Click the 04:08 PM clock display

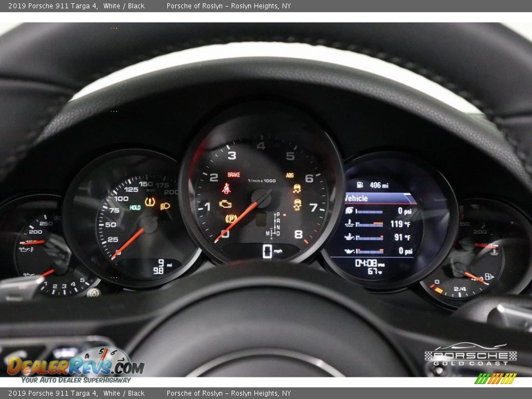tap(367, 263)
